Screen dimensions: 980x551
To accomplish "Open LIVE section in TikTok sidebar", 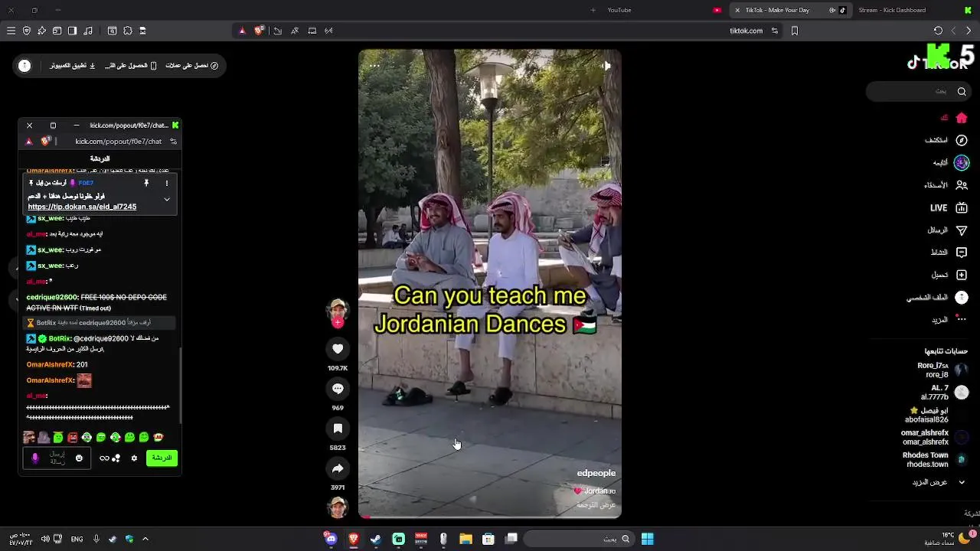I will [949, 207].
